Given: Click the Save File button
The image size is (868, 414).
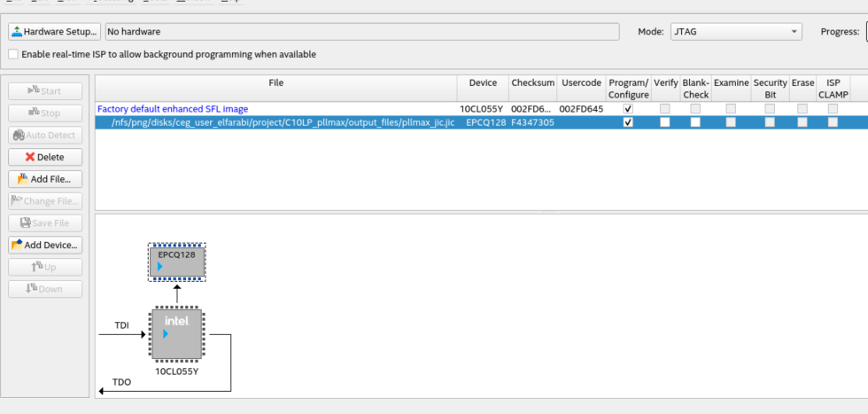Looking at the screenshot, I should pos(45,223).
